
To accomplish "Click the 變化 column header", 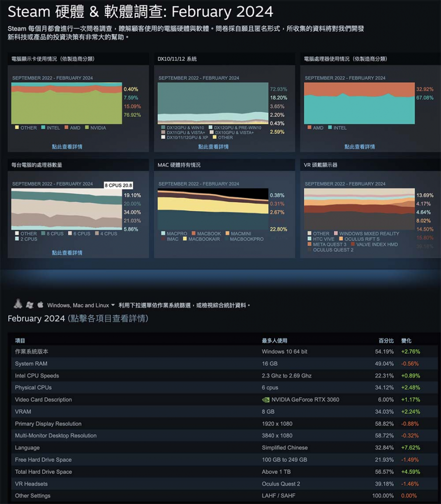I will pos(406,341).
